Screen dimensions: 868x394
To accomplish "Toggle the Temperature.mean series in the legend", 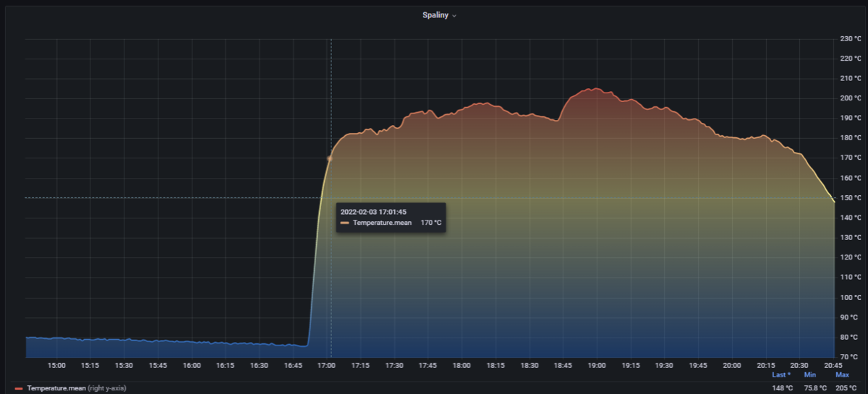I will [x=56, y=389].
